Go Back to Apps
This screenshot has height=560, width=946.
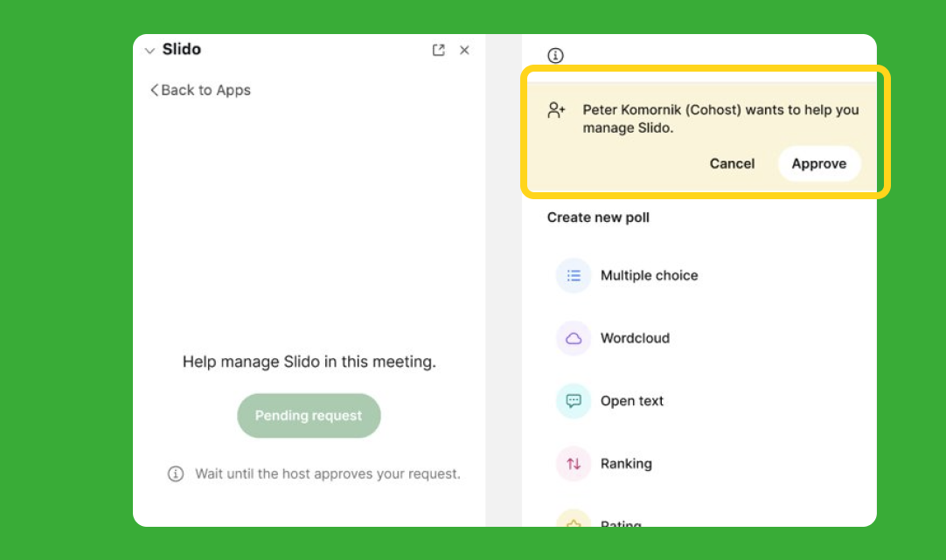[x=200, y=90]
